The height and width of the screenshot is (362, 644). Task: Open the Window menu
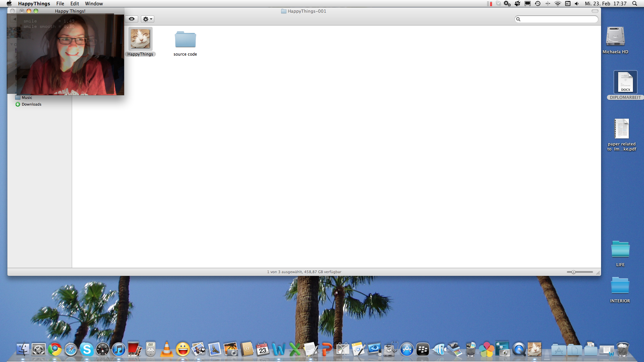94,4
